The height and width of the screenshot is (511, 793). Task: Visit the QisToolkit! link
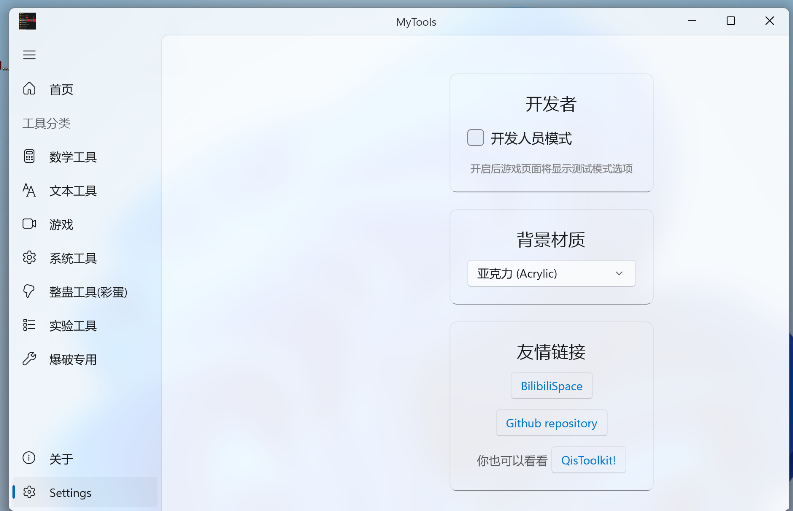point(589,460)
